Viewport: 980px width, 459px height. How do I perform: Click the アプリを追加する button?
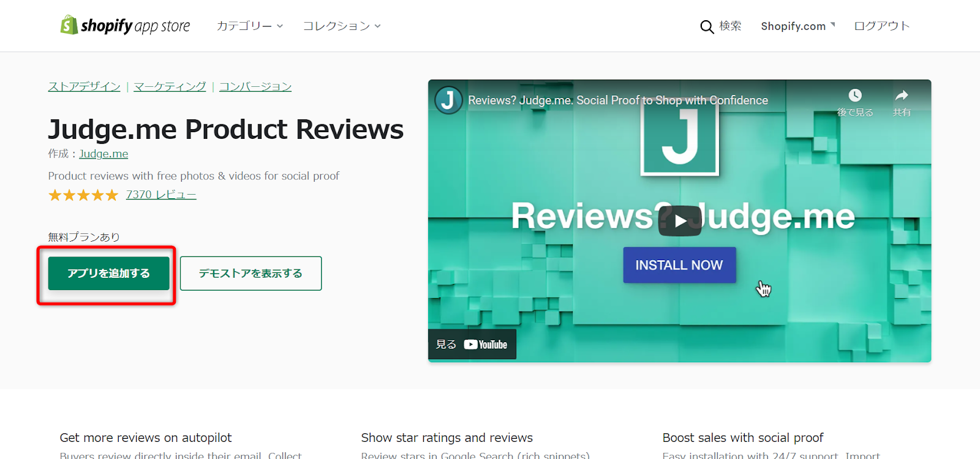tap(109, 274)
